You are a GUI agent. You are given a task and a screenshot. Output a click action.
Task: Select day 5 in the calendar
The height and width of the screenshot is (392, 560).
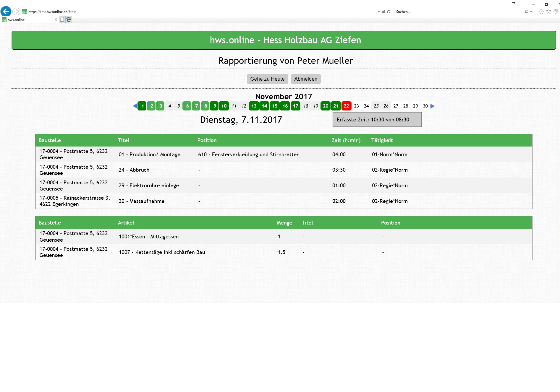coord(179,106)
